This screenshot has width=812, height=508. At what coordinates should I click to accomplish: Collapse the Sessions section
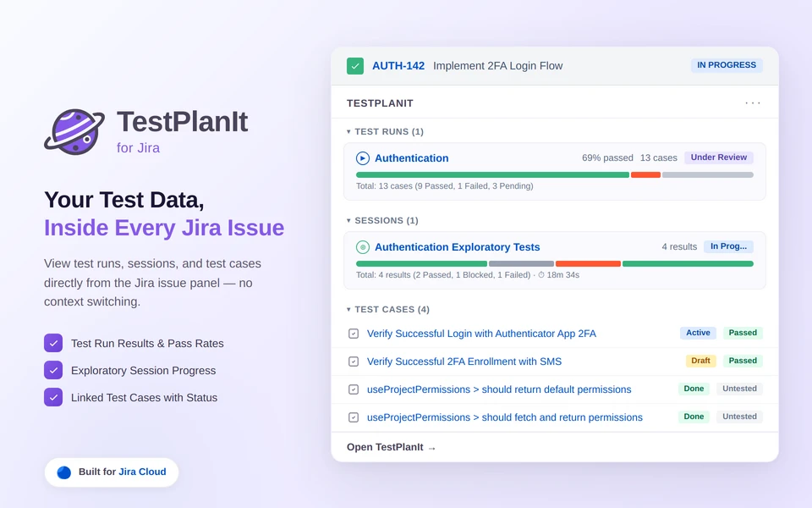tap(348, 221)
